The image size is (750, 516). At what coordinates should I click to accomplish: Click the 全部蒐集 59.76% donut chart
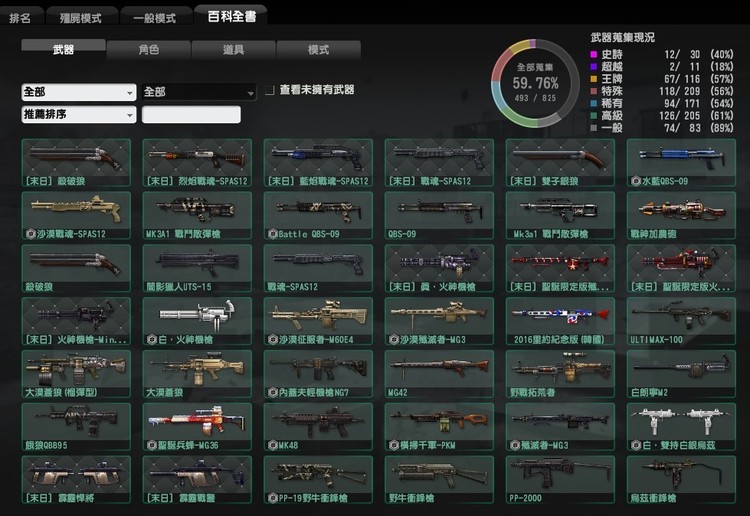[535, 84]
